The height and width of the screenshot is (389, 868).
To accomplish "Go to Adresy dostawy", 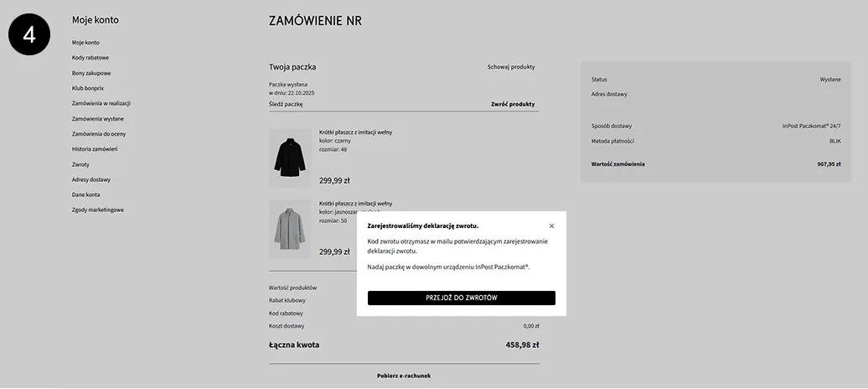I will tap(91, 179).
